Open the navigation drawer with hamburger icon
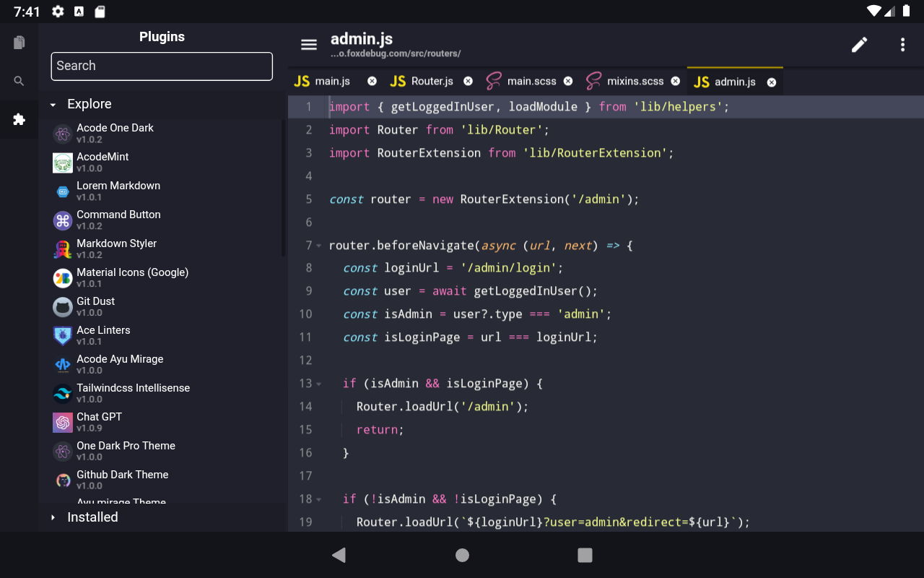This screenshot has height=578, width=924. point(309,44)
